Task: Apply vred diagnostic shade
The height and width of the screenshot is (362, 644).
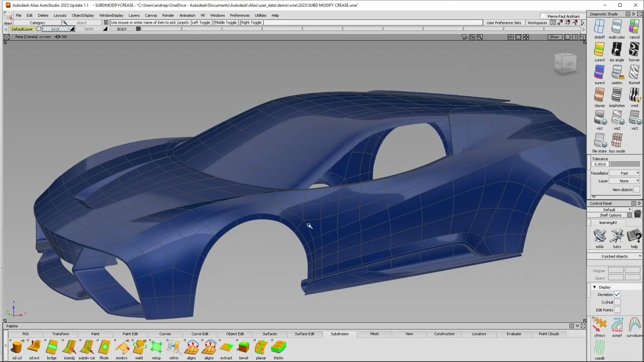Action: coord(634,95)
